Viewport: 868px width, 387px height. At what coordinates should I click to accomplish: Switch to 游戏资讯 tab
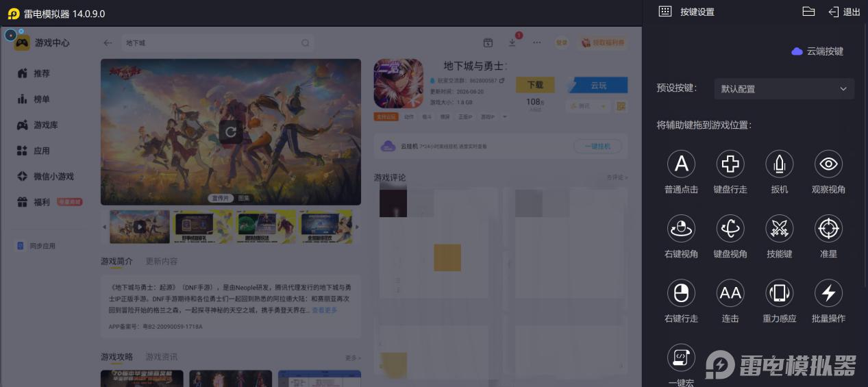pyautogui.click(x=162, y=357)
